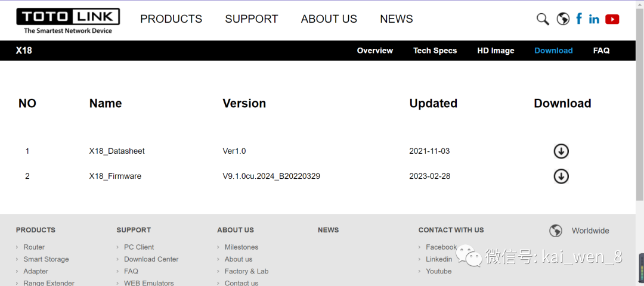The image size is (644, 286).
Task: Open the PC Client footer link
Action: [139, 247]
